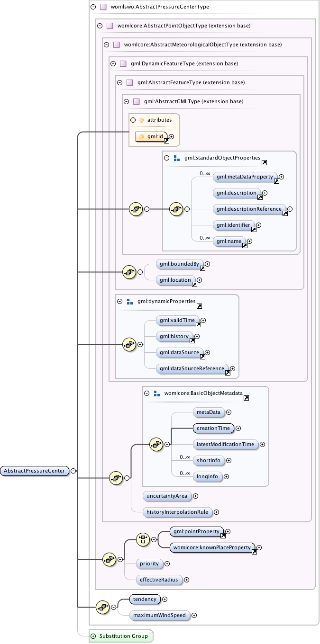Screen dimensions: 320x644
Task: Expand the Substitution Group box
Action: click(x=93, y=636)
